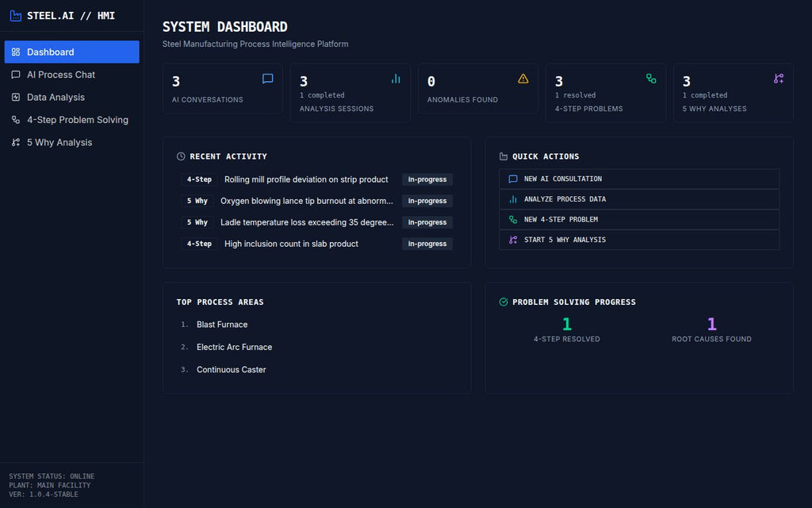The height and width of the screenshot is (508, 812).
Task: Click the linked-nodes icon on 4-Step Problems card
Action: click(651, 79)
